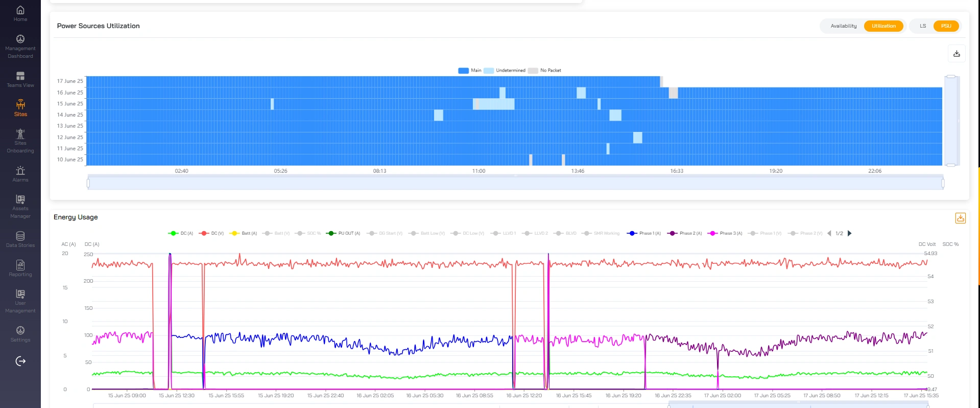Click the heatmap horizontal time range slider
Image resolution: width=980 pixels, height=408 pixels.
pyautogui.click(x=515, y=183)
